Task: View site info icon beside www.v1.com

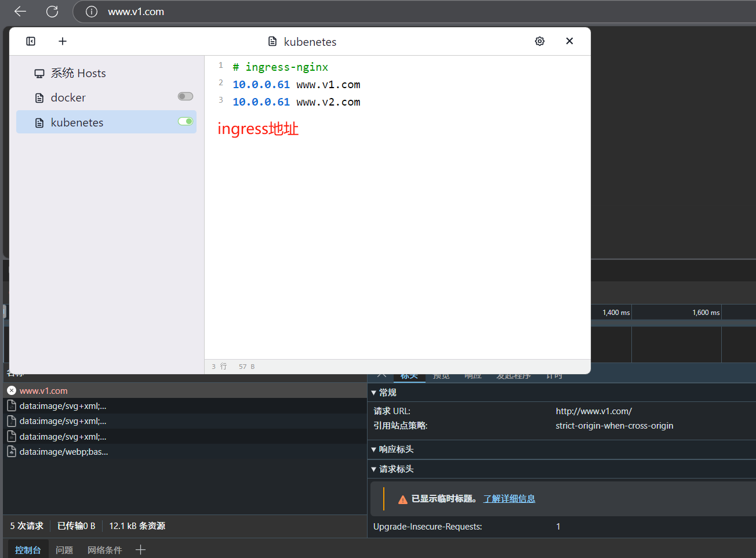Action: click(x=92, y=12)
